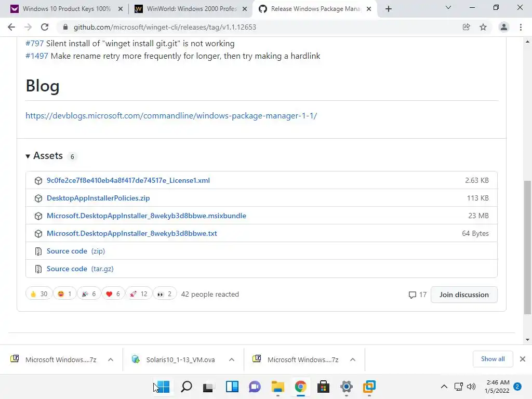
Task: Open the tab search dropdown
Action: pyautogui.click(x=448, y=7)
